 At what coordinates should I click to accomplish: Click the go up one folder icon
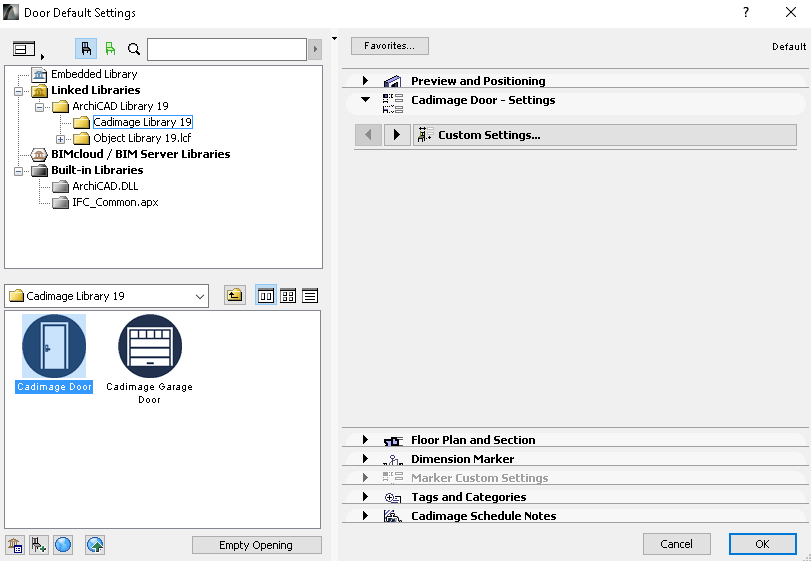click(x=235, y=296)
